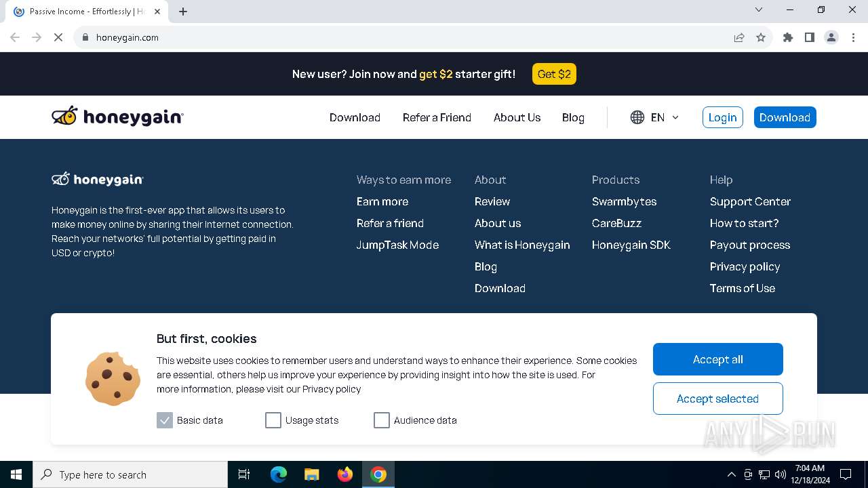868x488 pixels.
Task: Open network status tray icon
Action: point(764,474)
